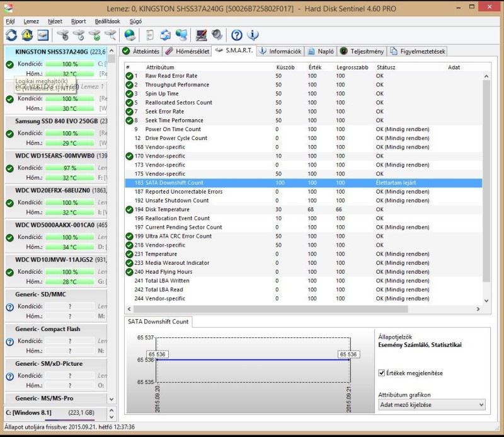504x437 pixels.
Task: Click the document report toolbar icon
Action: pyautogui.click(x=149, y=35)
